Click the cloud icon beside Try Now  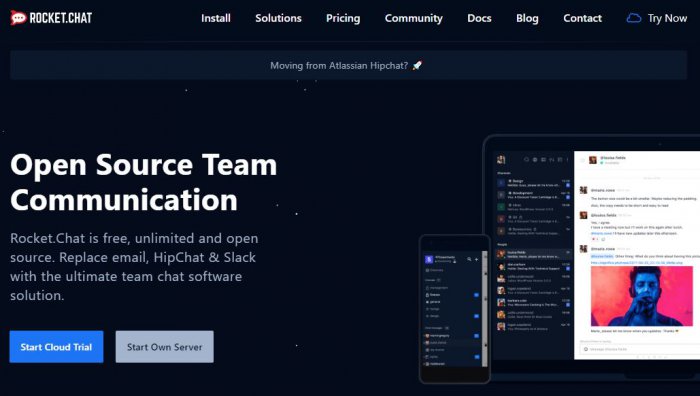[633, 18]
